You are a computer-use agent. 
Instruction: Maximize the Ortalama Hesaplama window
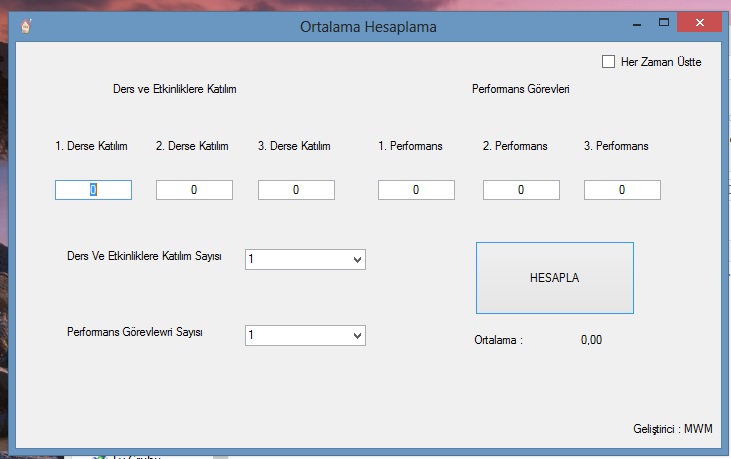663,23
